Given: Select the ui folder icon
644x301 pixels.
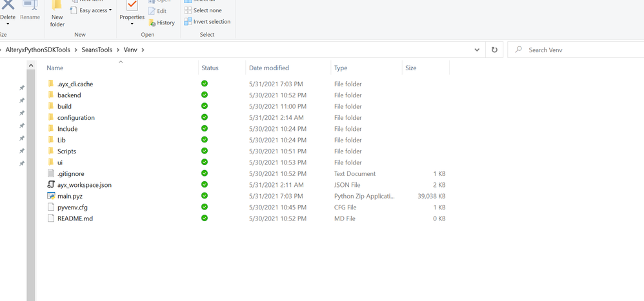Looking at the screenshot, I should coord(51,162).
